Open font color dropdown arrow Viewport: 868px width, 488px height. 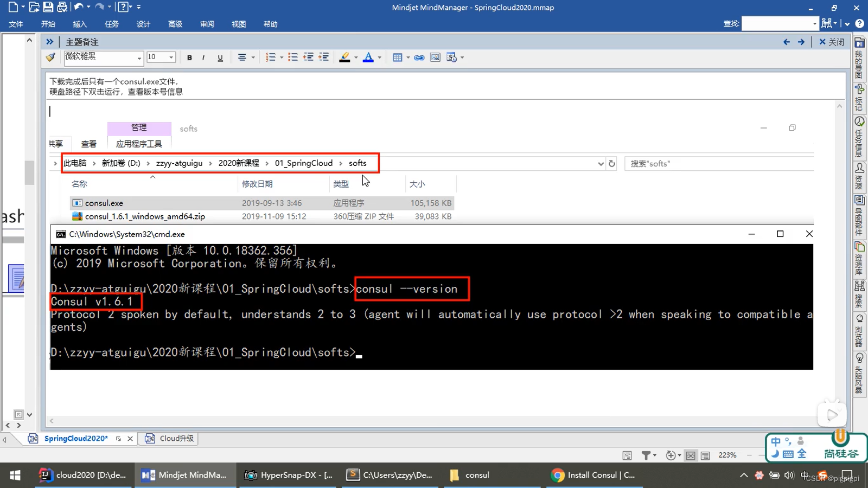tap(379, 57)
